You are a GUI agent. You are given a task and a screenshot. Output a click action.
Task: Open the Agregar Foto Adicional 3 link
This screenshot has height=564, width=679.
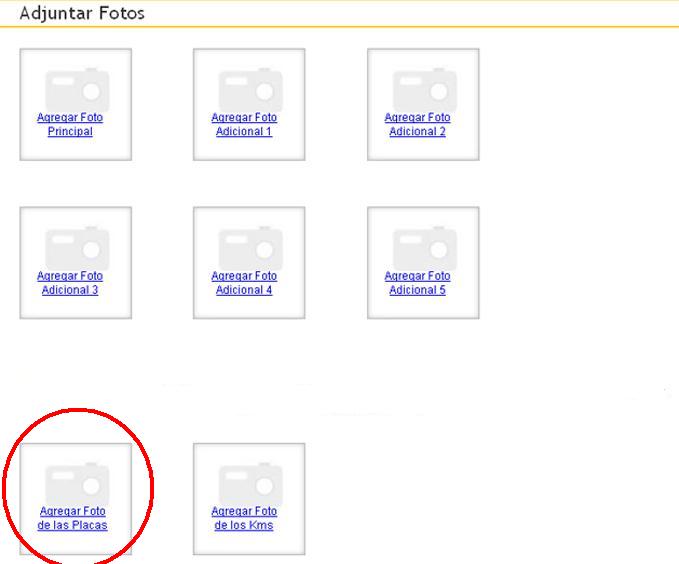point(70,283)
